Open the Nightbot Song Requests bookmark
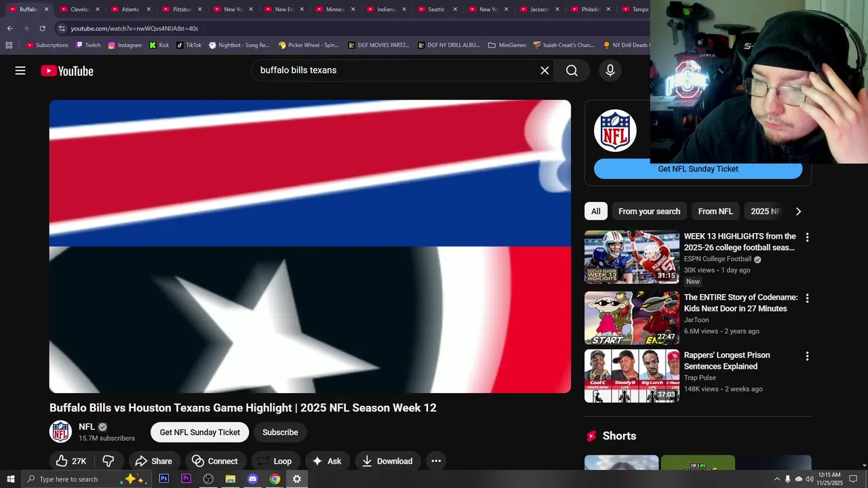Screen dimensions: 868x488 (239, 45)
